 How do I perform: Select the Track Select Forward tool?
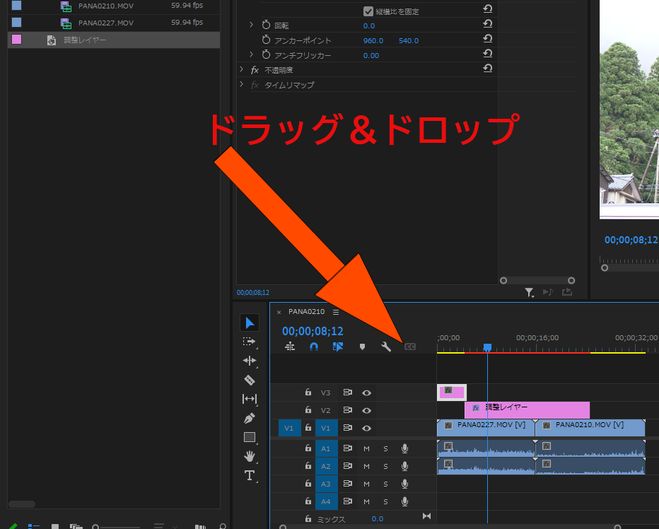point(249,342)
